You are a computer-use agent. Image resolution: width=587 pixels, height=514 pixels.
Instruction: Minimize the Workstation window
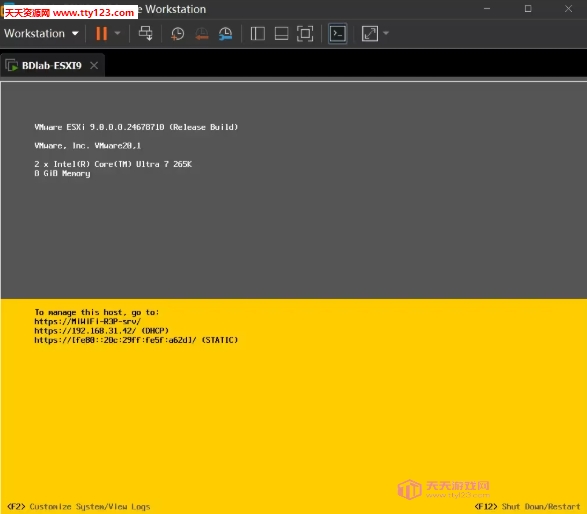[487, 9]
